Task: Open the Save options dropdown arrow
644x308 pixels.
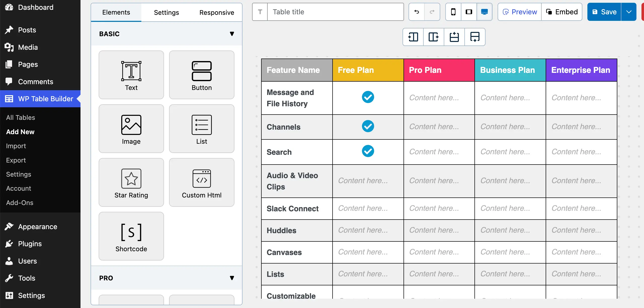Action: 629,12
